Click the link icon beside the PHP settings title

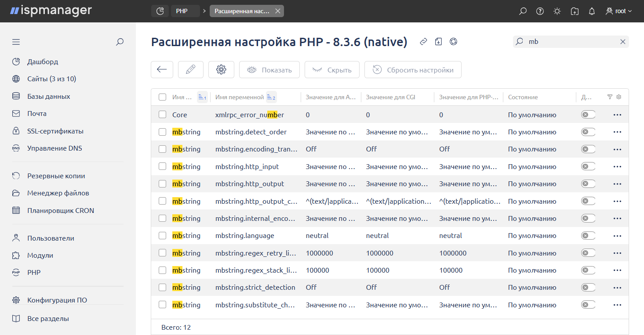tap(423, 41)
